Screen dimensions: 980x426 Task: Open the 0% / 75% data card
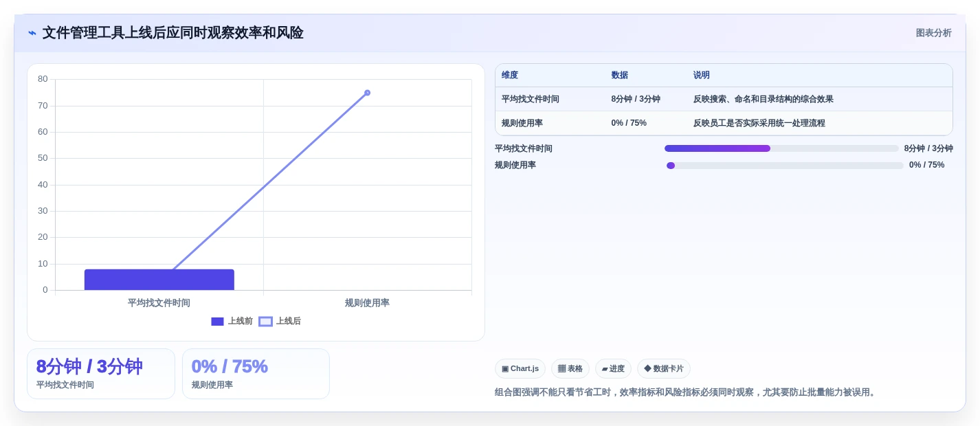(x=256, y=374)
